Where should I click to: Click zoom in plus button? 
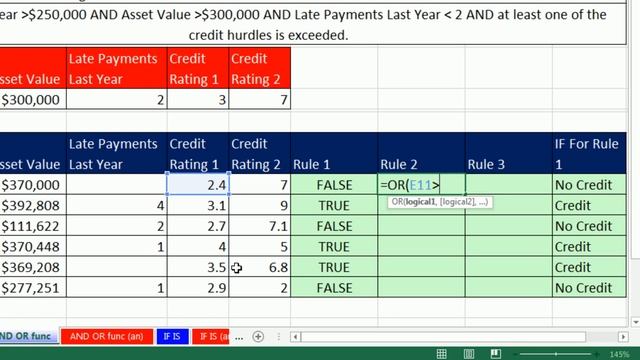pos(598,354)
